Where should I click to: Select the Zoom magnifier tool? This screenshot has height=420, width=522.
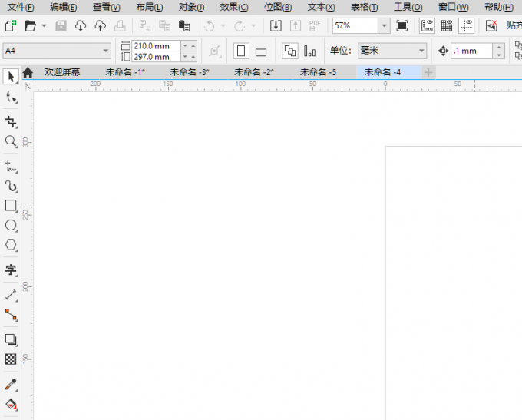(12, 141)
